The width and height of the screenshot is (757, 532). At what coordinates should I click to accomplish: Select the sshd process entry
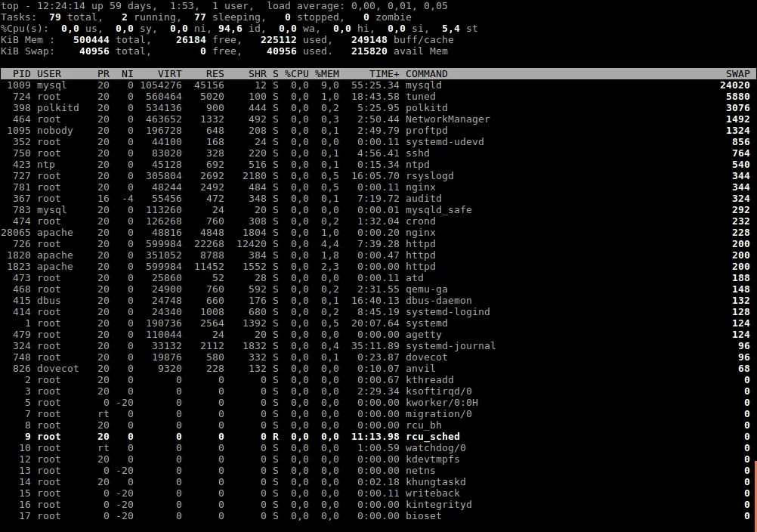418,153
